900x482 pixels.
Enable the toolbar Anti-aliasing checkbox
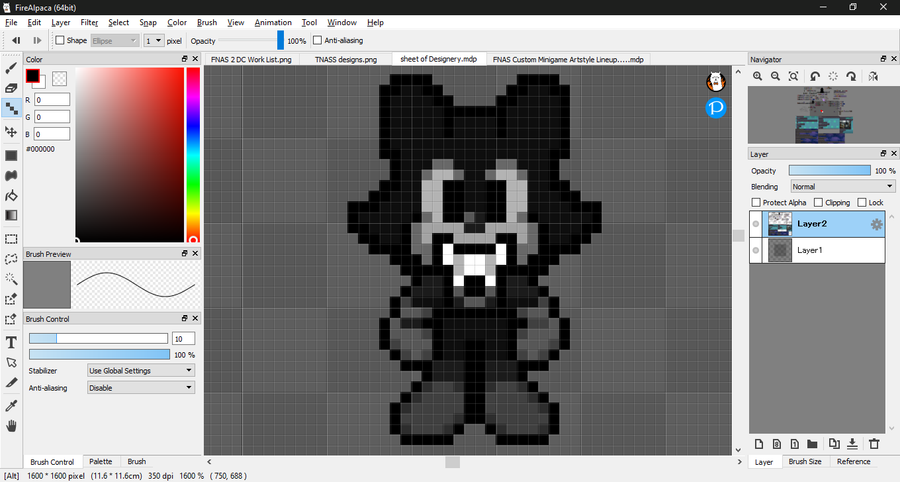317,40
